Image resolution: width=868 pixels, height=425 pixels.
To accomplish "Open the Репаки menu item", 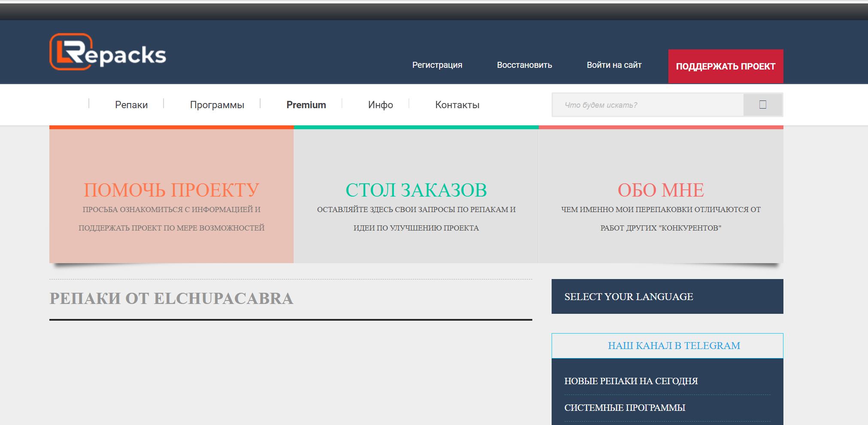I will point(131,105).
